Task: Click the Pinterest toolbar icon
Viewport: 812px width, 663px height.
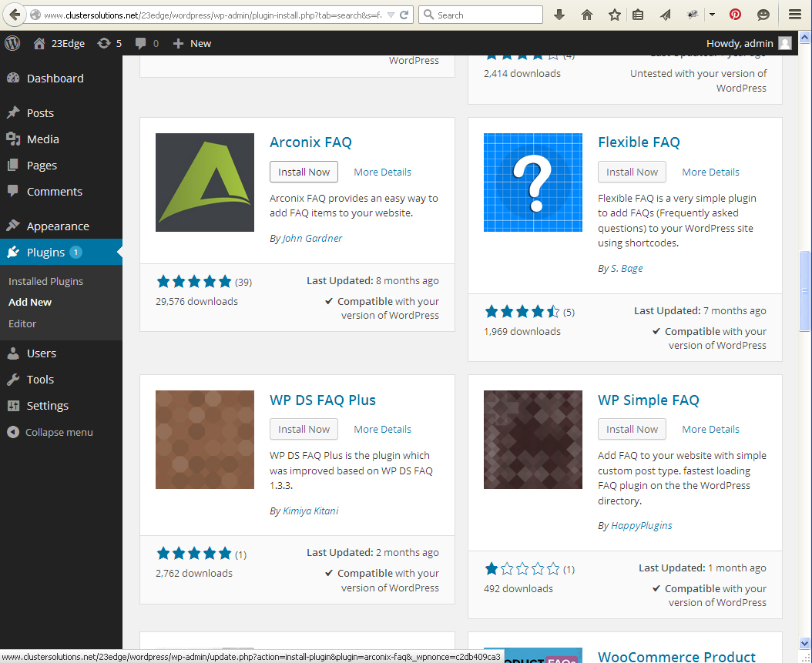Action: [736, 15]
